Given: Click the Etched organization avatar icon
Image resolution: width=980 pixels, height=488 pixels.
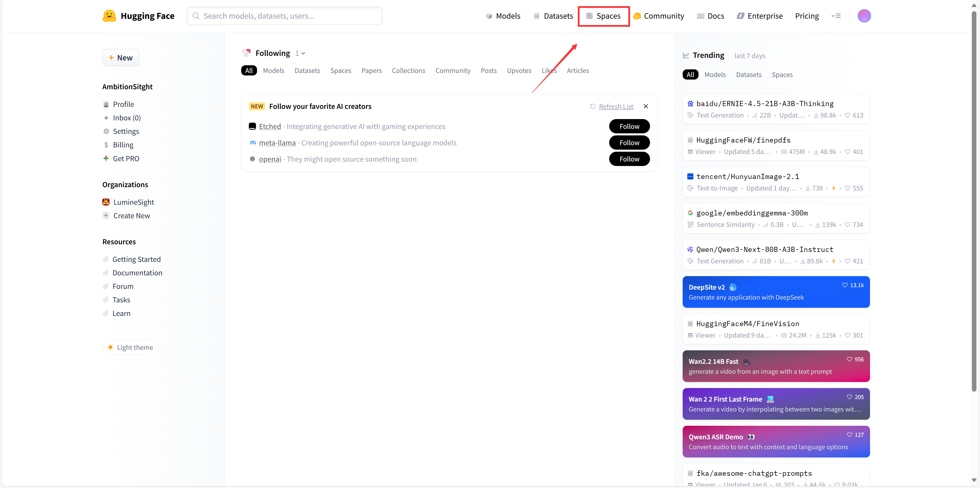Looking at the screenshot, I should click(x=252, y=126).
